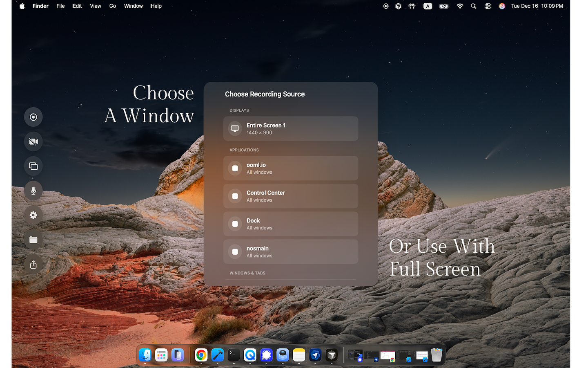Restore minimized paper-plane app window thumbnail

[x=372, y=356]
